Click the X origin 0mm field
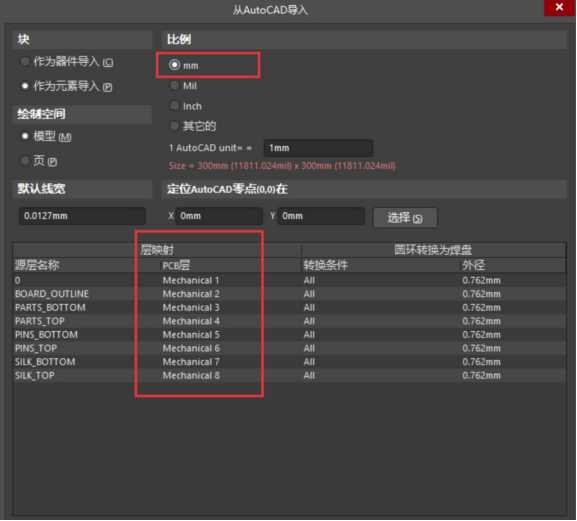This screenshot has width=577, height=521. (x=219, y=216)
